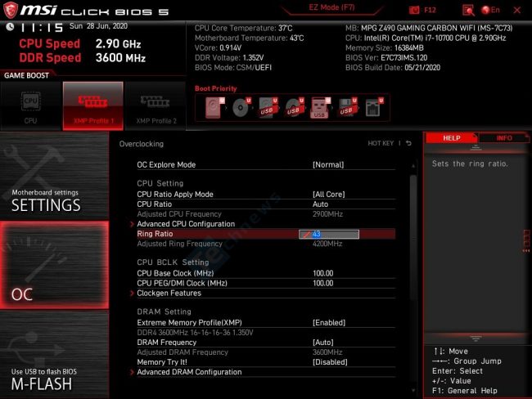The image size is (532, 399).
Task: Click the DDR4 3600MHz 16-16-16-36 1.350V text
Action: 195,333
